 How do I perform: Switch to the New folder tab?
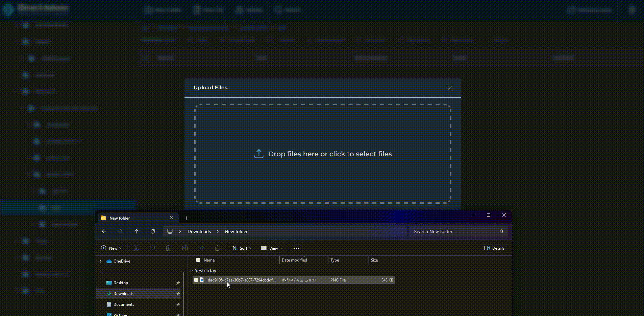point(120,218)
